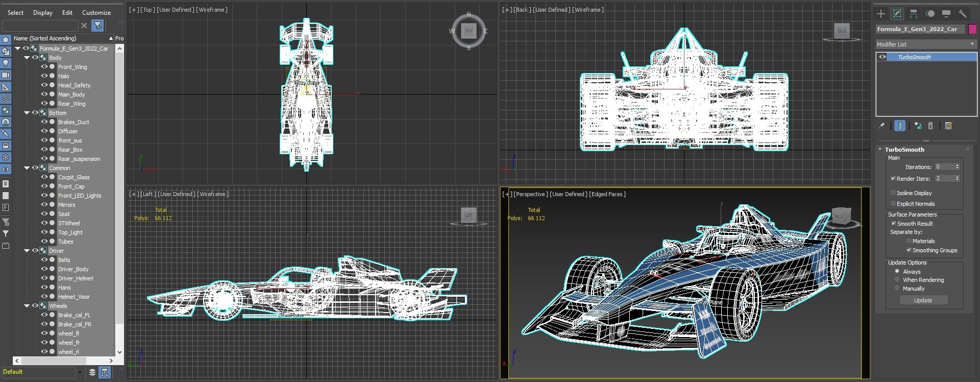
Task: Toggle Smooth Result checkbox
Action: click(894, 224)
